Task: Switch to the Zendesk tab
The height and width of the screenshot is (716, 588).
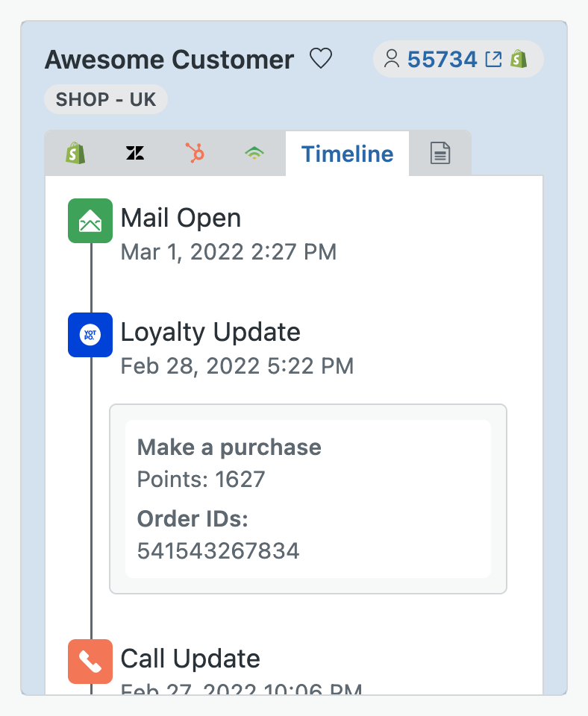Action: coord(135,153)
